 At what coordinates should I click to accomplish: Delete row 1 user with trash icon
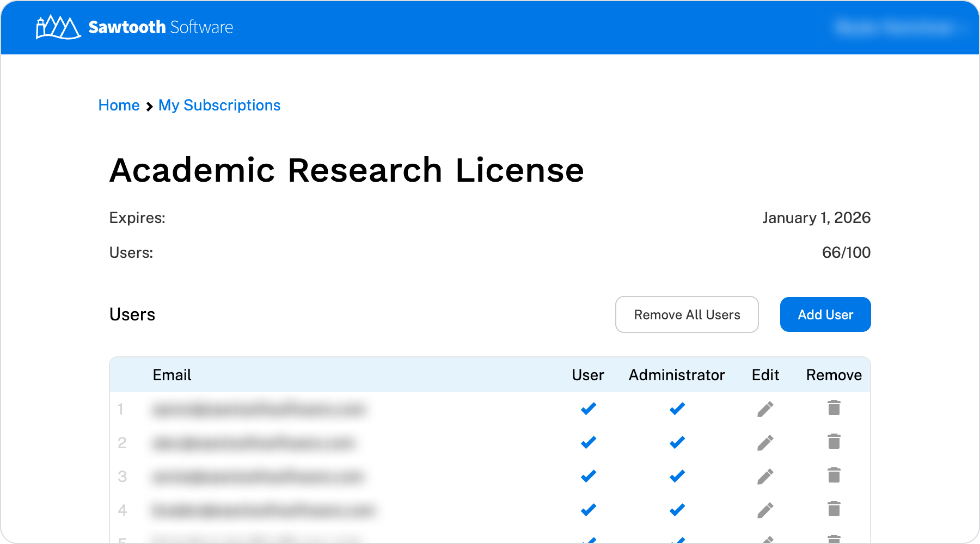(834, 408)
